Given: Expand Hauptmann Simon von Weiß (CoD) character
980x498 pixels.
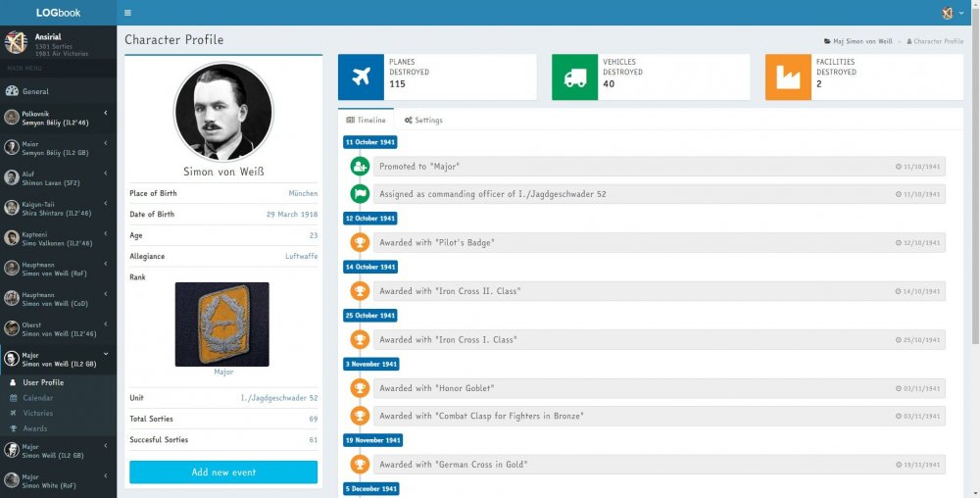Looking at the screenshot, I should (x=58, y=299).
